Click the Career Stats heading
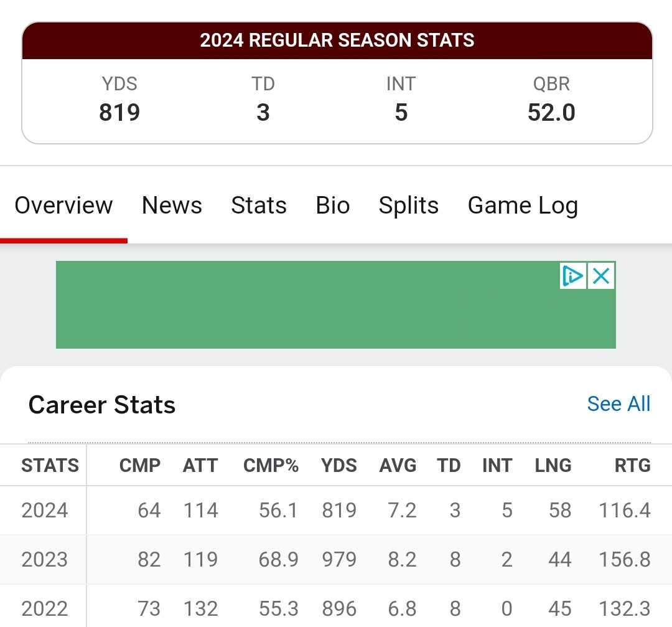This screenshot has height=627, width=672. click(x=102, y=405)
